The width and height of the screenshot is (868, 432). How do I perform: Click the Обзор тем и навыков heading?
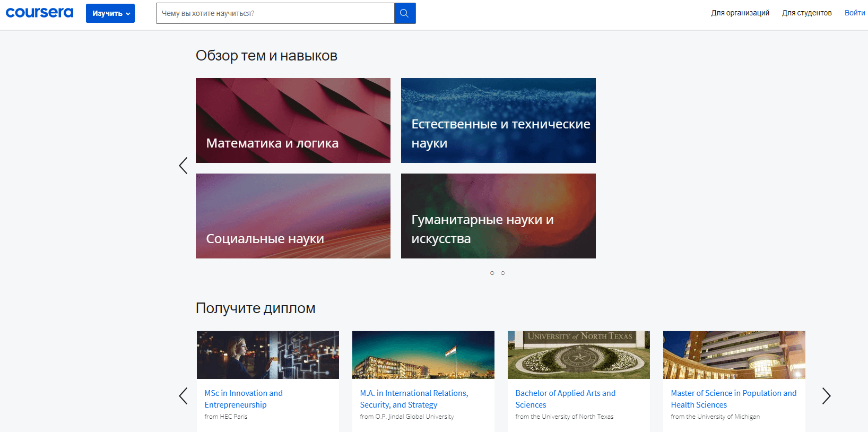(266, 56)
